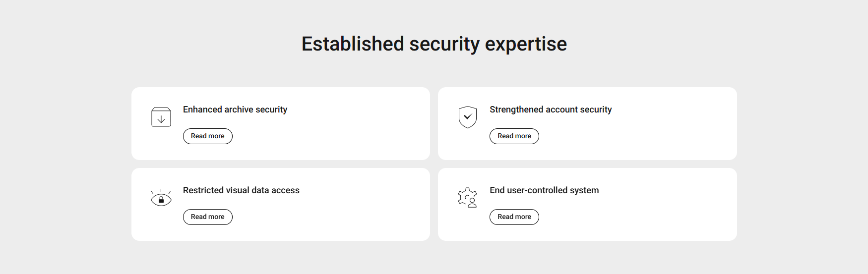The height and width of the screenshot is (274, 868).
Task: Open Read more under Enhanced archive security
Action: click(x=207, y=136)
